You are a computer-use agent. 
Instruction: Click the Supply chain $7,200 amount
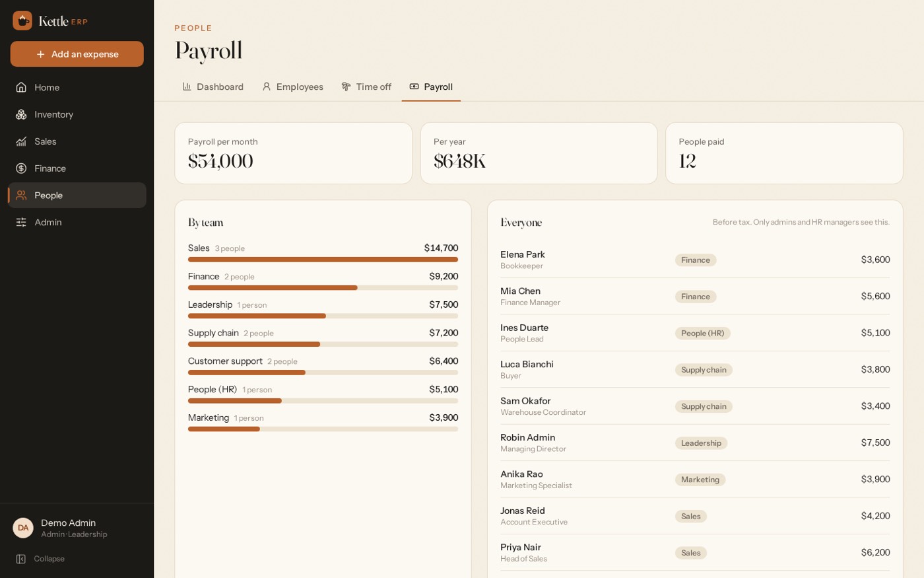[x=444, y=333]
